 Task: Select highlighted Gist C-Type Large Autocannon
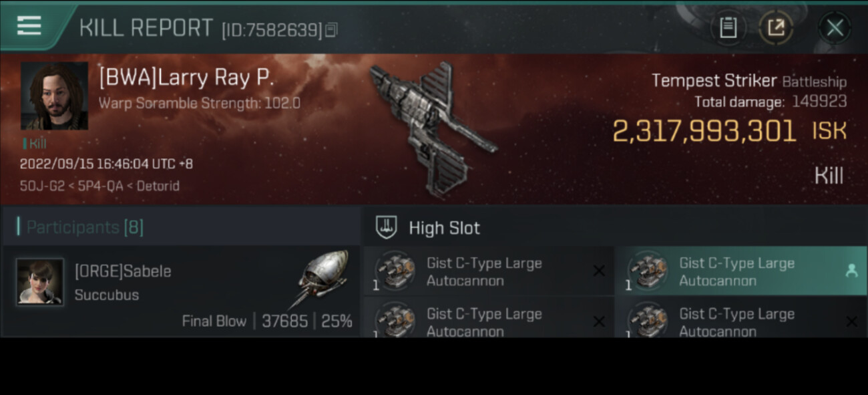(740, 271)
